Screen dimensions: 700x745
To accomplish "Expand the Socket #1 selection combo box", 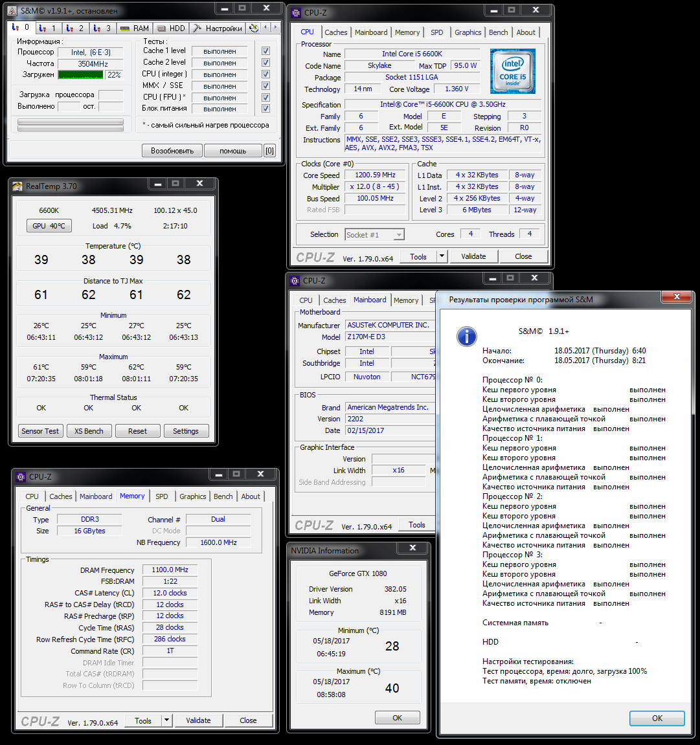I will [x=374, y=235].
